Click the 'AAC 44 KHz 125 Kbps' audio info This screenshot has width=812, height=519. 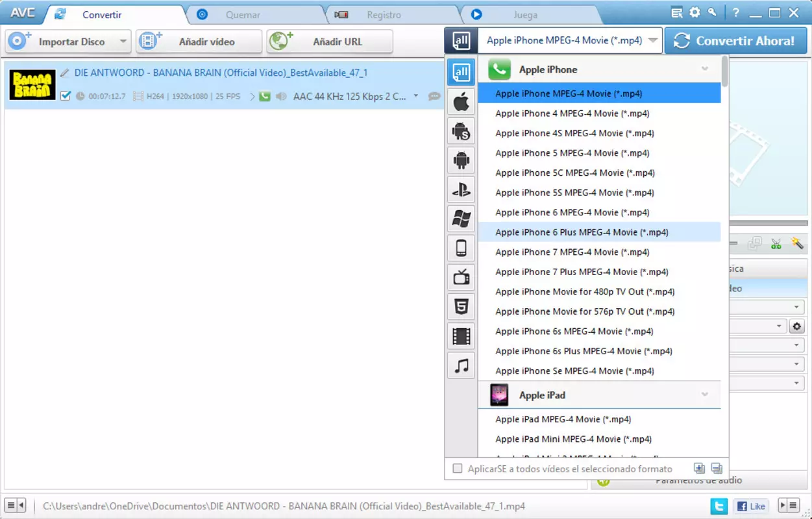[x=351, y=97]
